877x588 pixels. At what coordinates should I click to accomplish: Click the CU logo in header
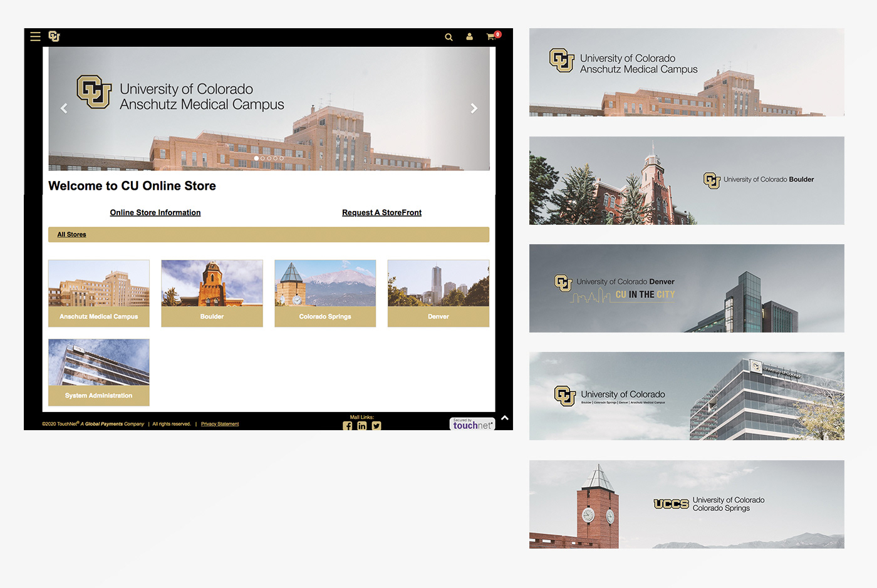(x=54, y=36)
